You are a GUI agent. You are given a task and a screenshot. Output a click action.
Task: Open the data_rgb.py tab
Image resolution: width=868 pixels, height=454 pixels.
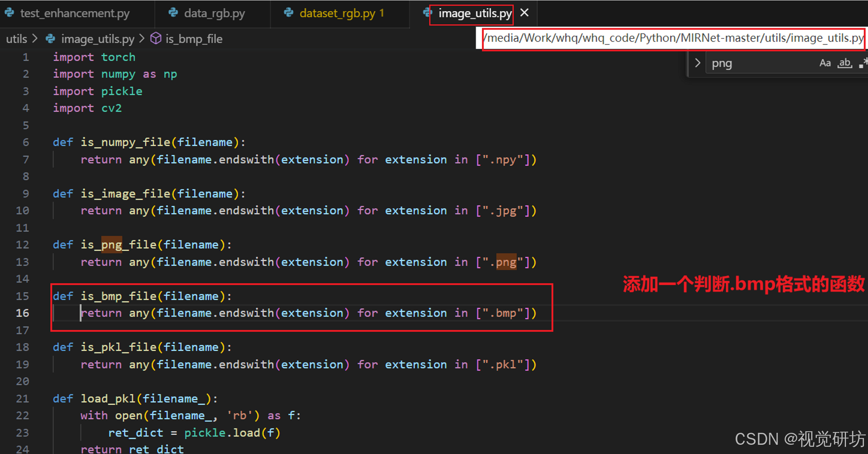[x=214, y=13]
